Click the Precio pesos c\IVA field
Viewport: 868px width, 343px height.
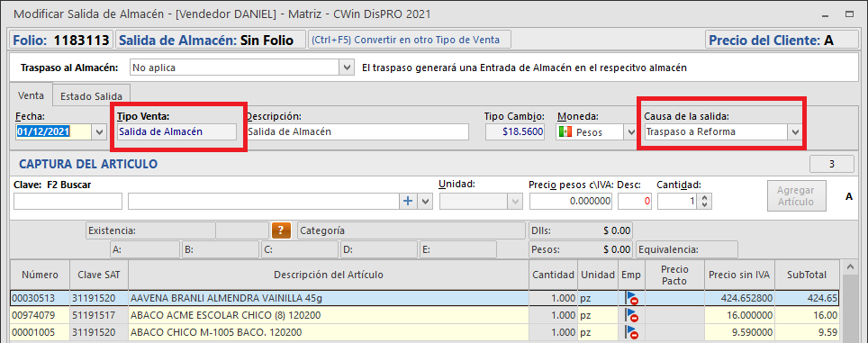tap(571, 202)
